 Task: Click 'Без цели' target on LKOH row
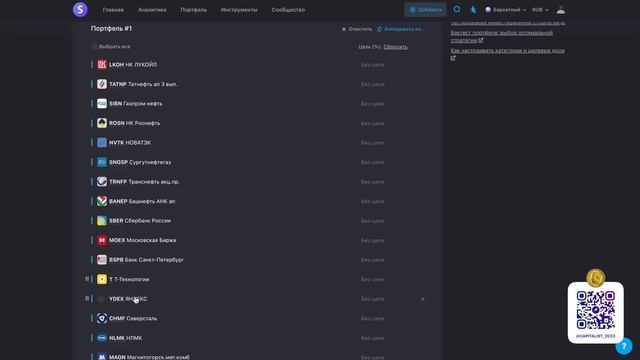pyautogui.click(x=372, y=65)
